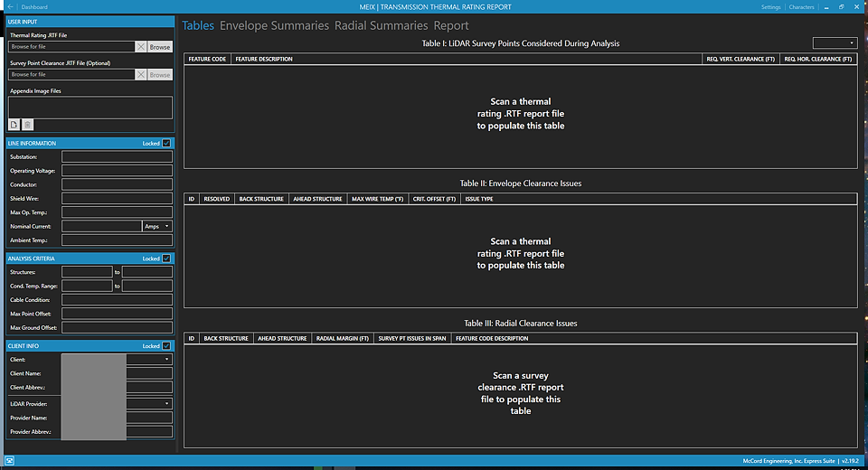Click the back arrow beside Dashboard
The width and height of the screenshot is (868, 470).
coord(10,7)
